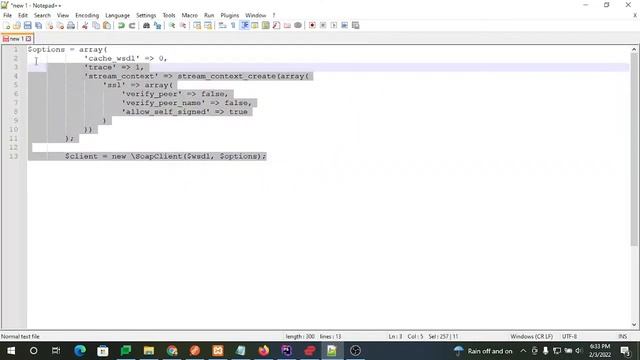Image resolution: width=640 pixels, height=360 pixels.
Task: Open the Edit menu
Action: tap(23, 15)
